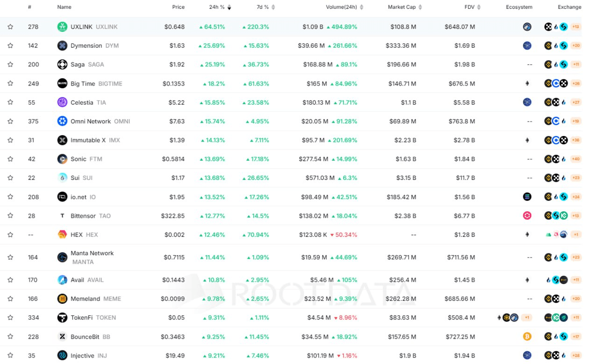Click the io.net logo
This screenshot has height=364, width=598.
(62, 197)
